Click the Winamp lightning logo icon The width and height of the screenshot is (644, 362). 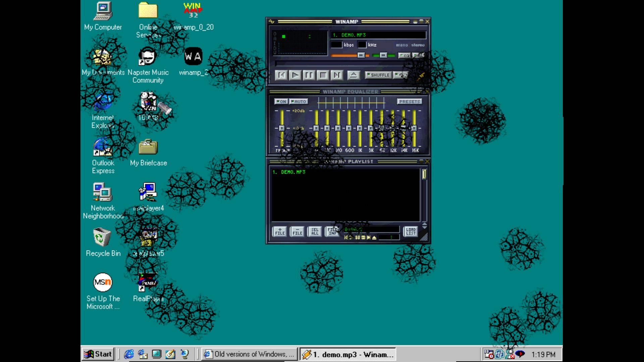(271, 21)
